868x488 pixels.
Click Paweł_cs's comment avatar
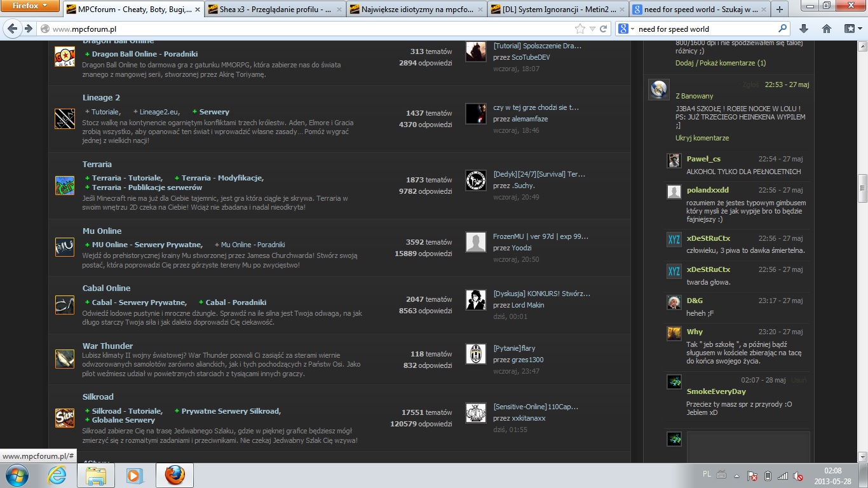[674, 161]
